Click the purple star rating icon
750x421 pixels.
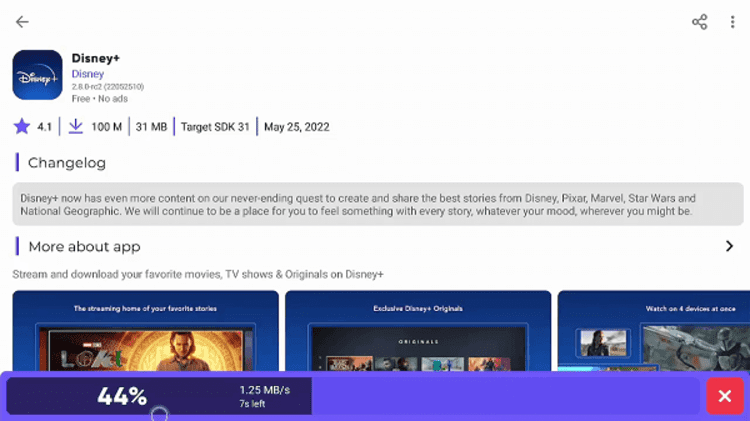(22, 127)
